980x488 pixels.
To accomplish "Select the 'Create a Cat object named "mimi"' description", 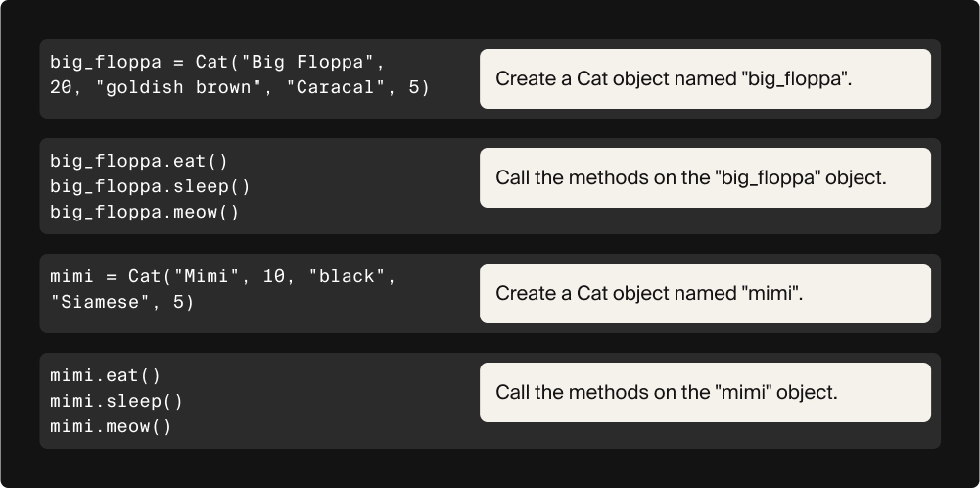I will point(704,293).
